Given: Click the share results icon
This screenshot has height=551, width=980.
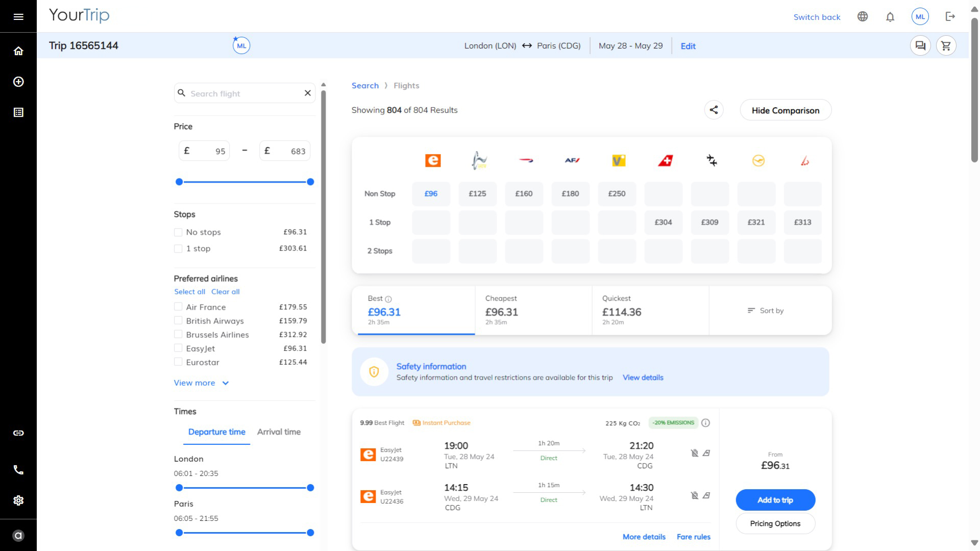Looking at the screenshot, I should click(714, 110).
